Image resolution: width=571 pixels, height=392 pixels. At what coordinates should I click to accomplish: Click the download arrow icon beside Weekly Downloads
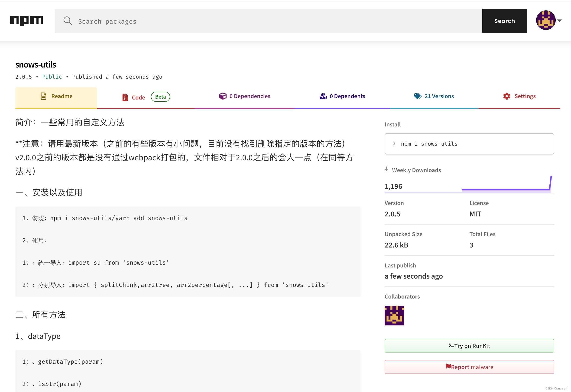point(387,170)
